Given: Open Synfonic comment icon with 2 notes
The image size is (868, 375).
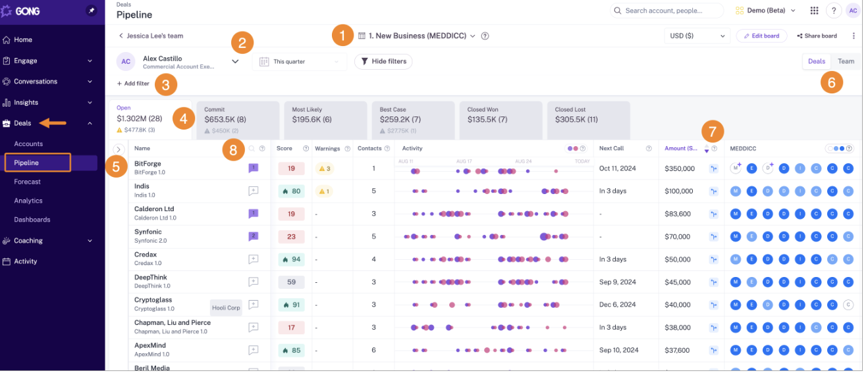Looking at the screenshot, I should click(x=253, y=236).
